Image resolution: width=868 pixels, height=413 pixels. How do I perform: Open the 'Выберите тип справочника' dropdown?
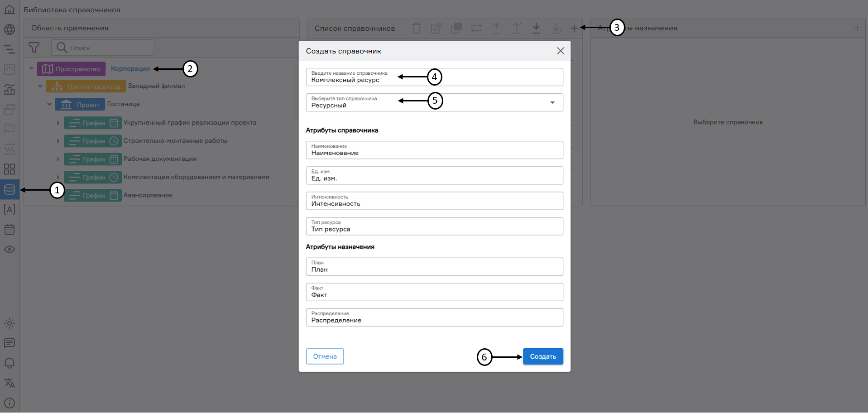[x=552, y=102]
